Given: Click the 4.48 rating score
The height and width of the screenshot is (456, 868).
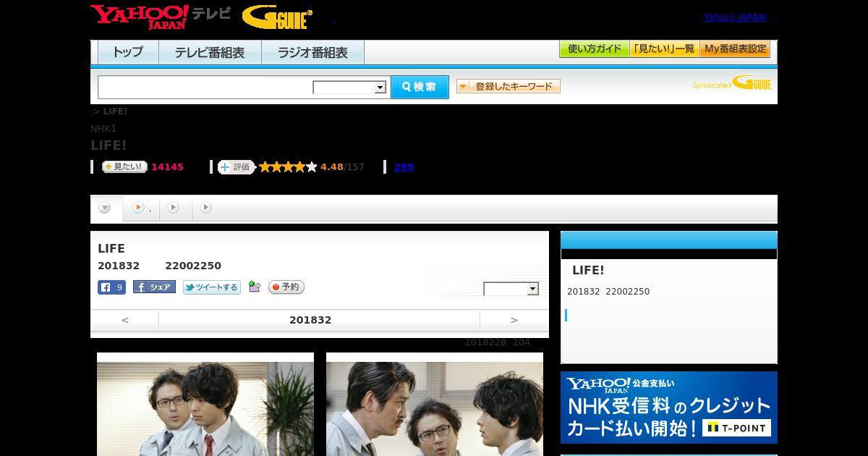Looking at the screenshot, I should pos(332,166).
